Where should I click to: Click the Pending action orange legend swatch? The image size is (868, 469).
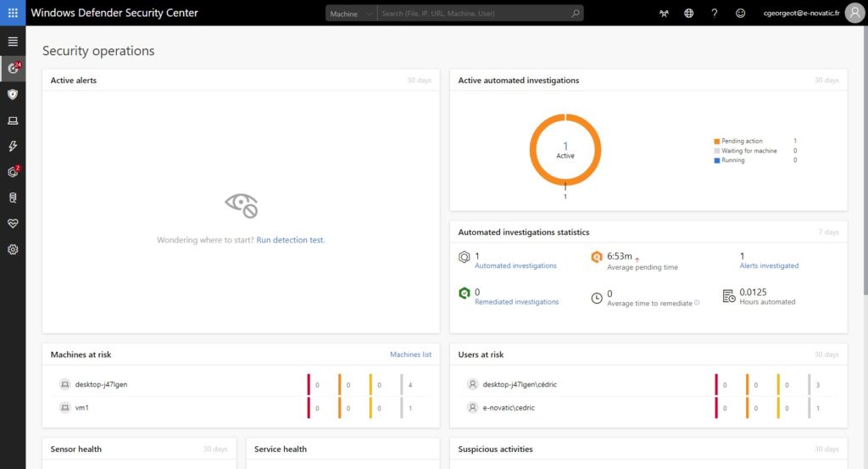(x=717, y=141)
